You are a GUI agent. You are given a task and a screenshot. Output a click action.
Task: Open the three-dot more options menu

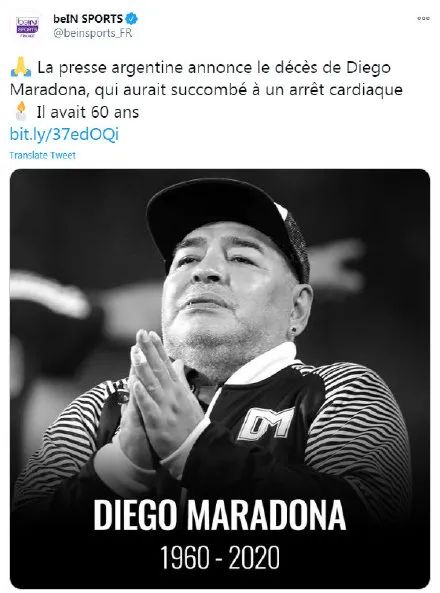point(423,18)
